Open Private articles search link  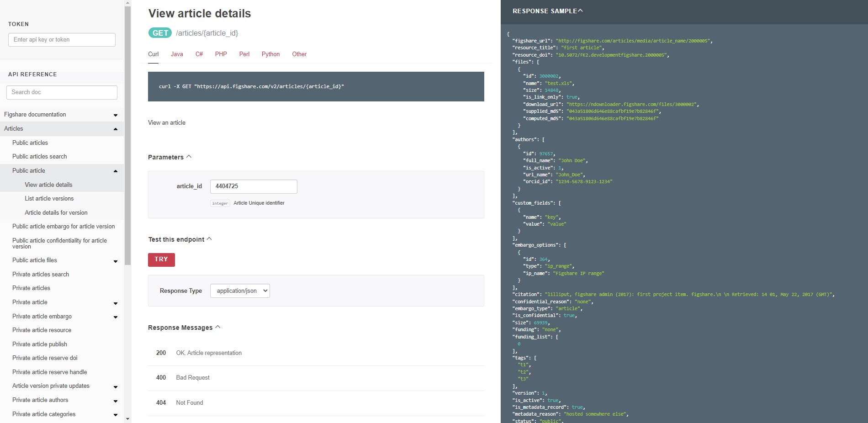coord(41,275)
